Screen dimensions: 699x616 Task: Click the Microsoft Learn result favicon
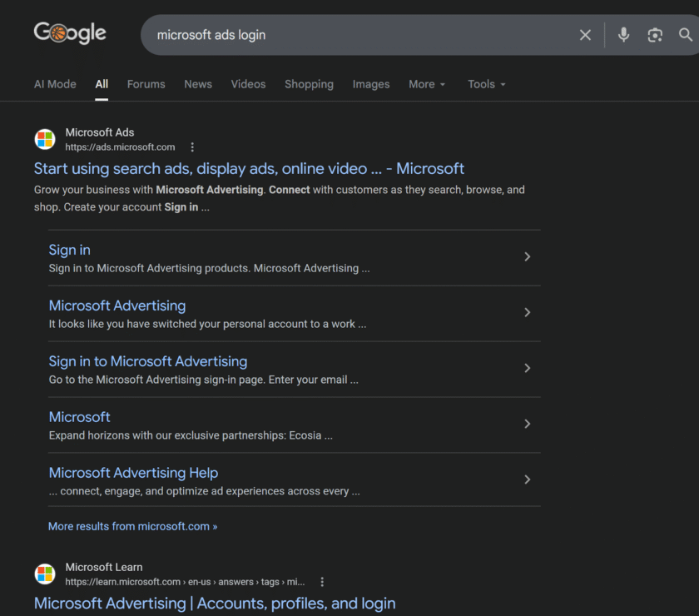coord(45,574)
